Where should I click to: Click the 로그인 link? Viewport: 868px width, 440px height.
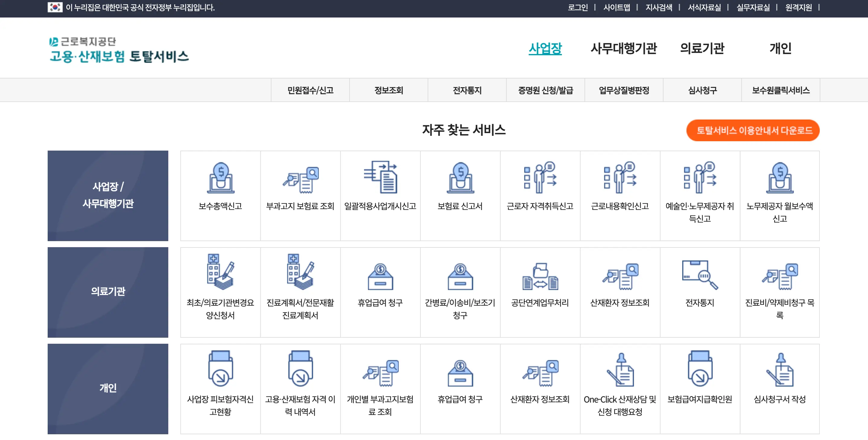coord(578,8)
